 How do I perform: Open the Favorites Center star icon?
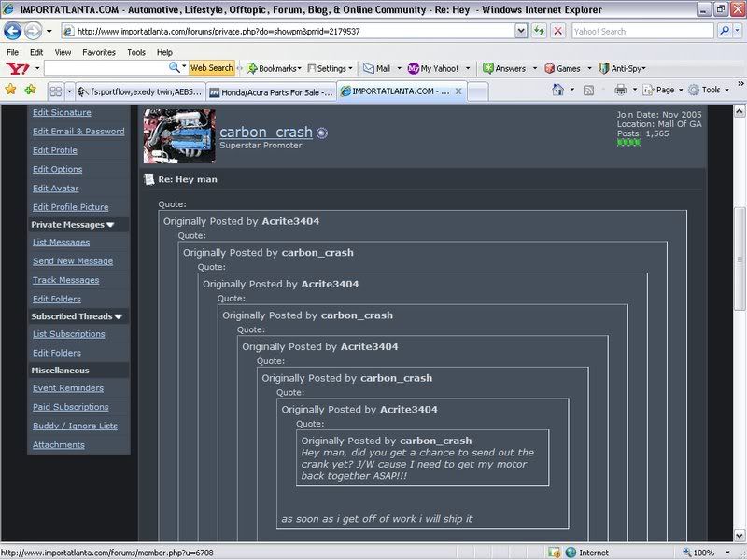click(10, 90)
